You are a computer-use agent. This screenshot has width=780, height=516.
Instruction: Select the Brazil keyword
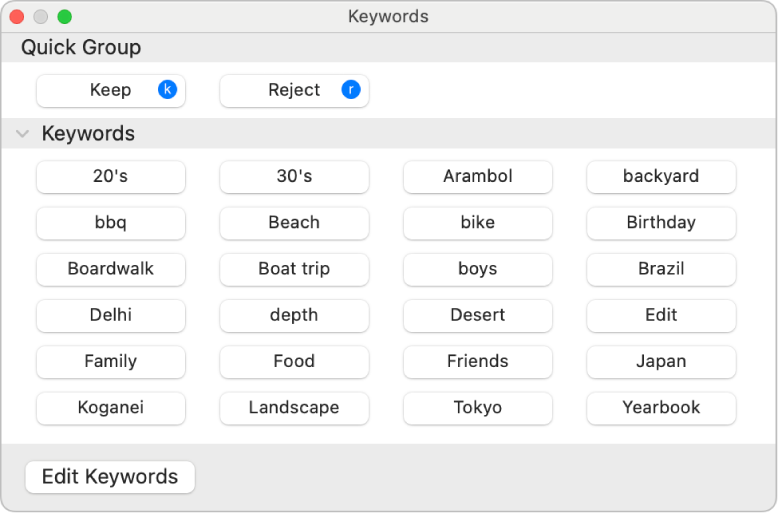tap(661, 269)
